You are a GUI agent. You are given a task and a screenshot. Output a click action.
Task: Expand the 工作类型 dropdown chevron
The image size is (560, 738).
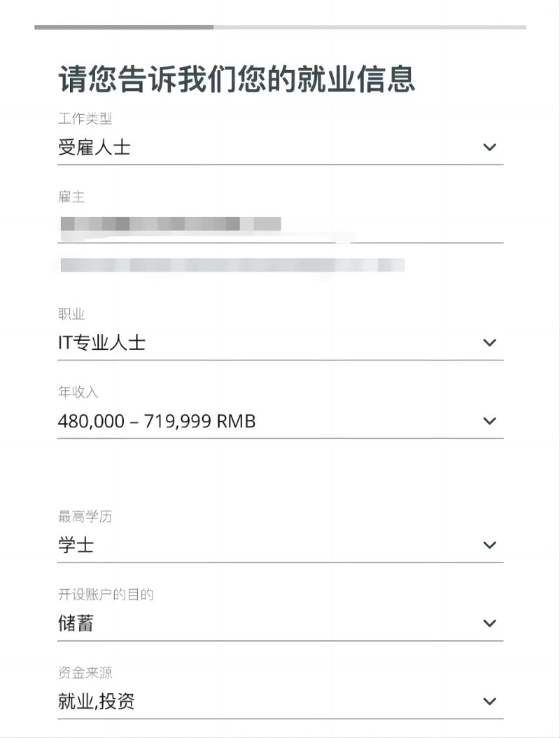(489, 147)
